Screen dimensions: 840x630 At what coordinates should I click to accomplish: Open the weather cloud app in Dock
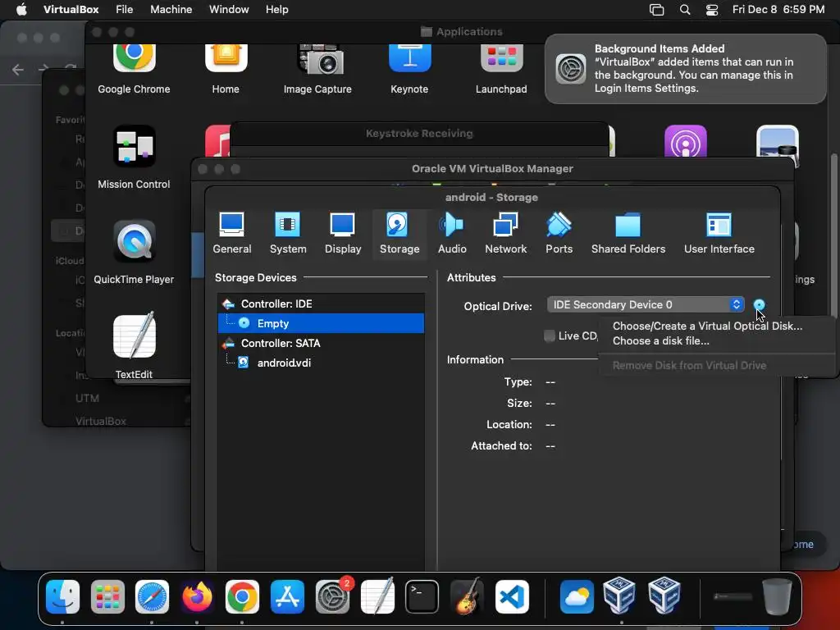[x=577, y=597]
